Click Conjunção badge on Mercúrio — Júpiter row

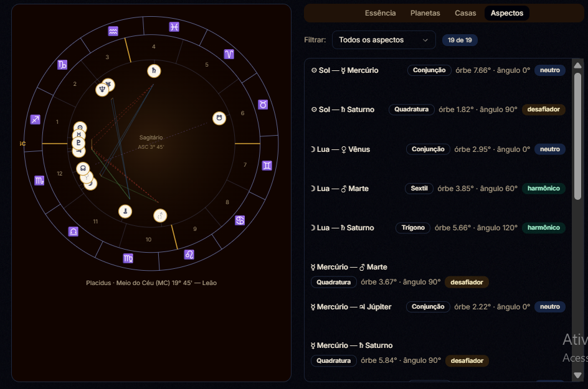coord(428,307)
